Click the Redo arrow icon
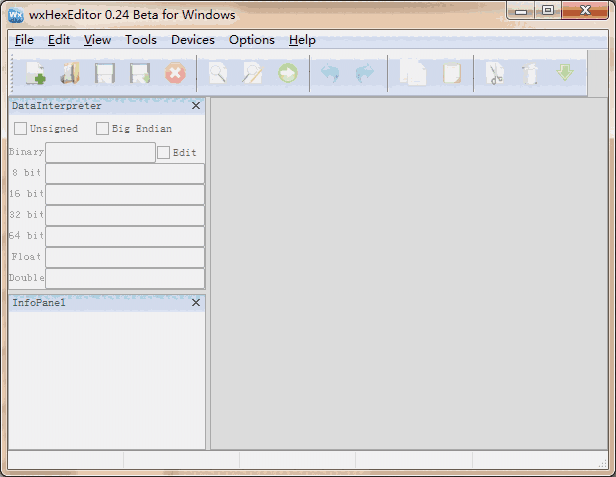 pyautogui.click(x=365, y=73)
